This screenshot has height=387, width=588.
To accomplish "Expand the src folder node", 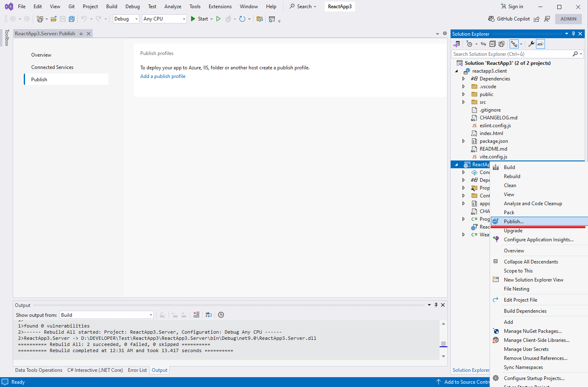I will click(x=464, y=102).
